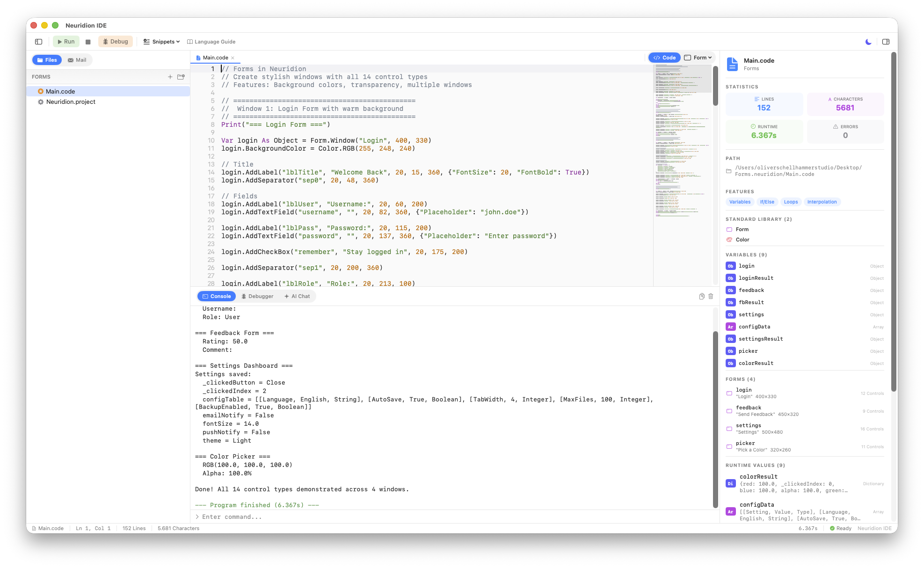Toggle dark mode moon icon
Image resolution: width=924 pixels, height=568 pixels.
coord(868,42)
